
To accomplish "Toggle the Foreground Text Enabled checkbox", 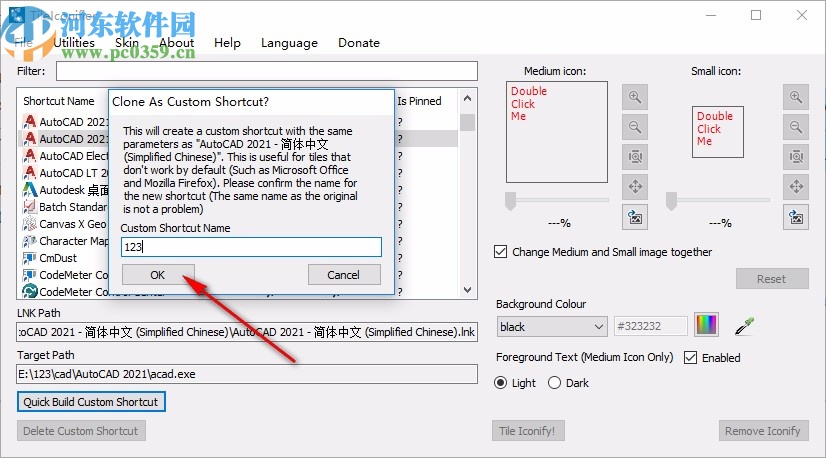I will [x=690, y=357].
